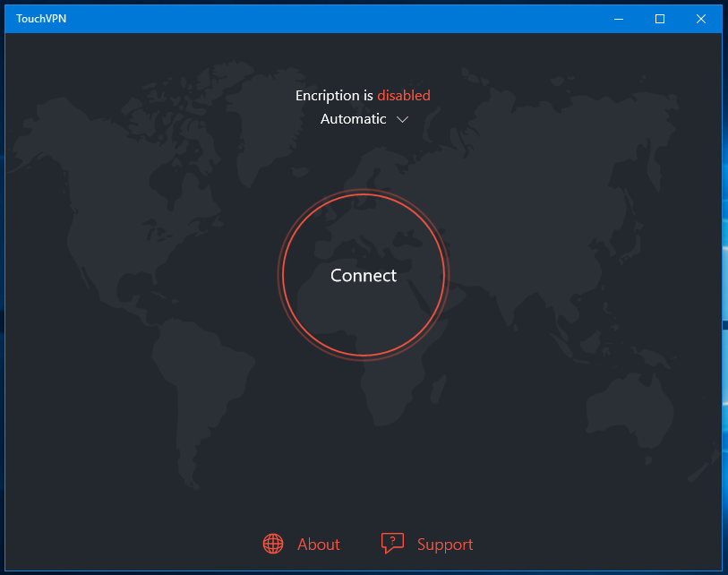Open the Support link
Viewport: 728px width, 575px height.
(445, 545)
